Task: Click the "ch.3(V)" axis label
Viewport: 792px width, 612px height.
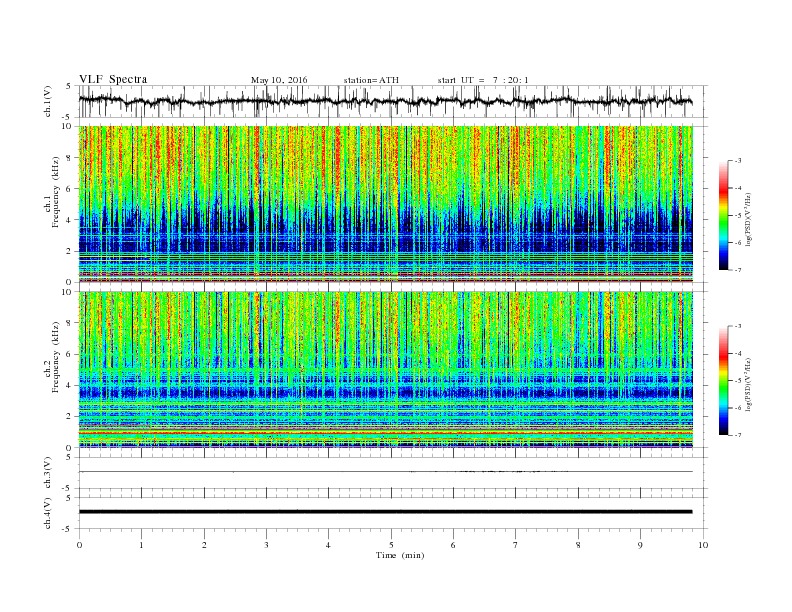Action: tap(48, 473)
